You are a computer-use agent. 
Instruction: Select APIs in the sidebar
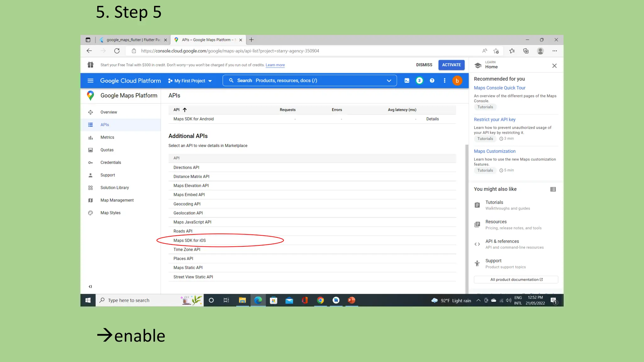121,125
